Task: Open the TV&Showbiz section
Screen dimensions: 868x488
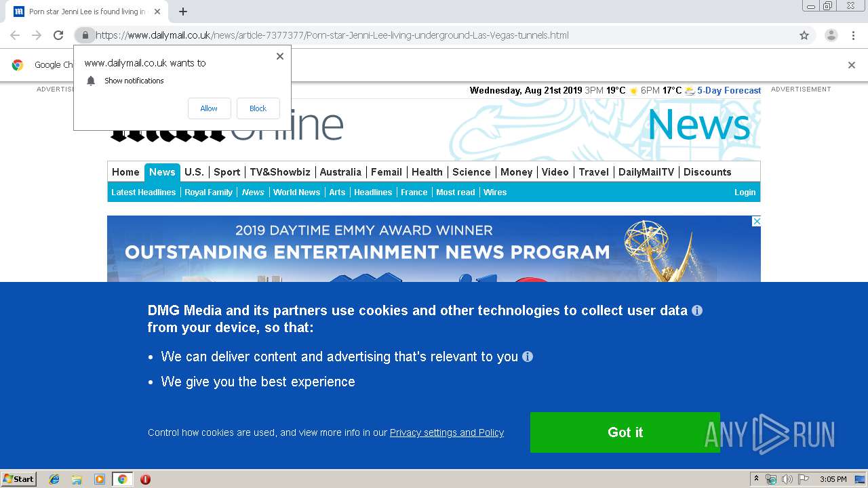Action: click(280, 172)
